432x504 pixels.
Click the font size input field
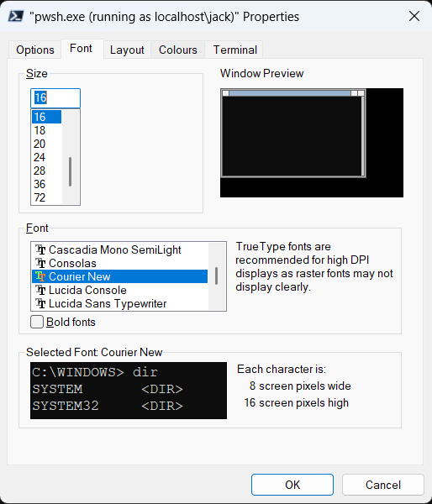[x=55, y=98]
